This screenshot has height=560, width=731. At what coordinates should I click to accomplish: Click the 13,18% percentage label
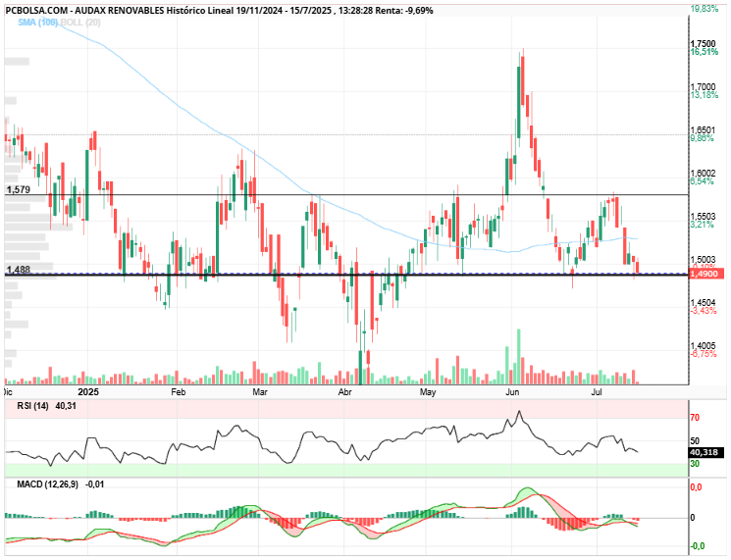click(x=704, y=95)
